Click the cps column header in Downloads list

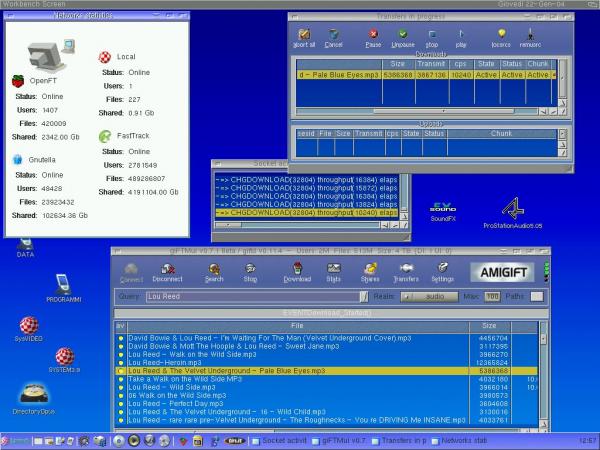[x=460, y=64]
